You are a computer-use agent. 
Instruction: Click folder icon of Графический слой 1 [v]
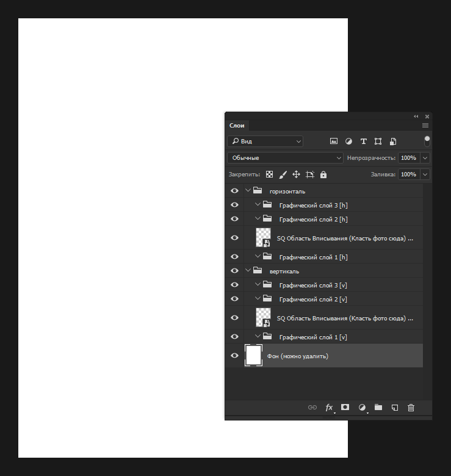[x=267, y=336]
